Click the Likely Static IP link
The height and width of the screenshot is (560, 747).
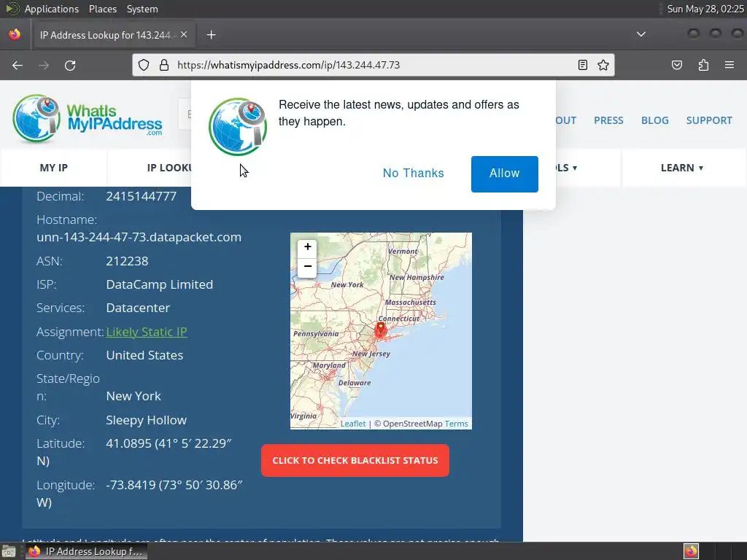[146, 332]
